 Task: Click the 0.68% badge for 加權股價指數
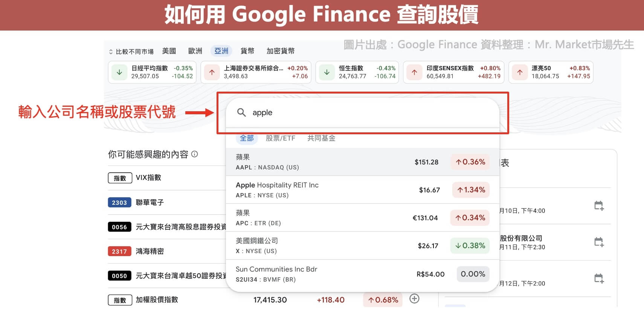[x=383, y=300]
